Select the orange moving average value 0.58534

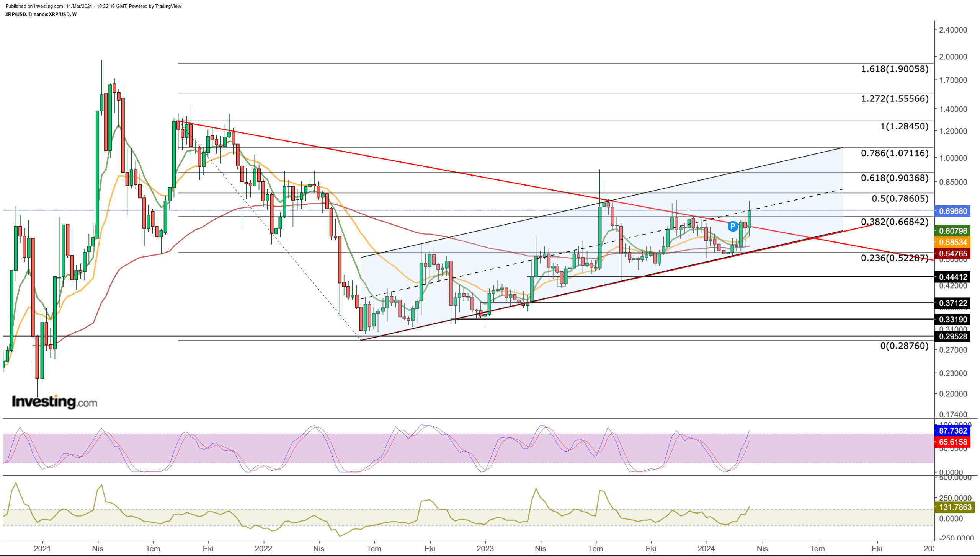coord(952,242)
